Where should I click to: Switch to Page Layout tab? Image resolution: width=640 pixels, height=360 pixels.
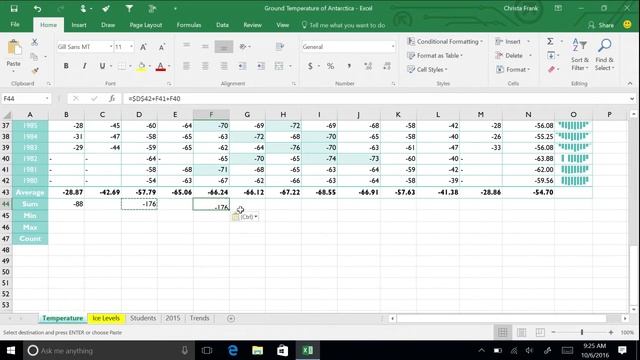click(146, 25)
